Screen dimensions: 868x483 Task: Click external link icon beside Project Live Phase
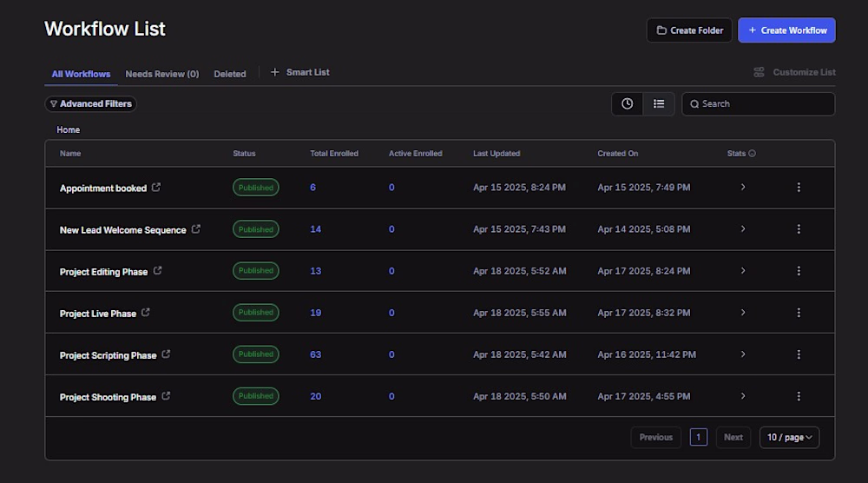click(146, 313)
